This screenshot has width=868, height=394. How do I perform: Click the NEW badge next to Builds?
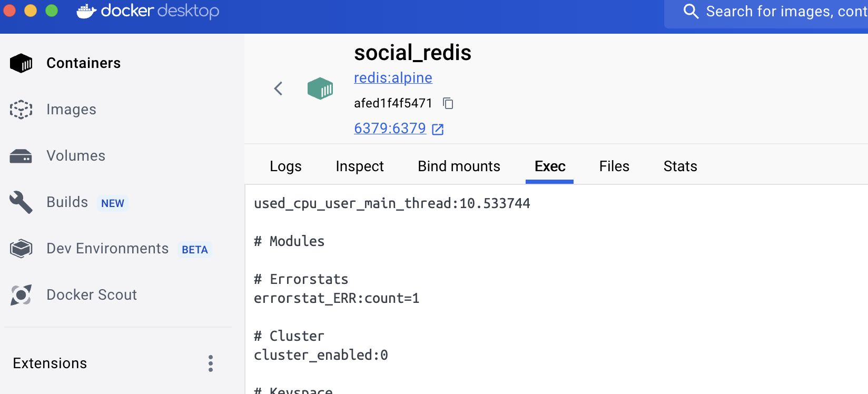(x=113, y=203)
